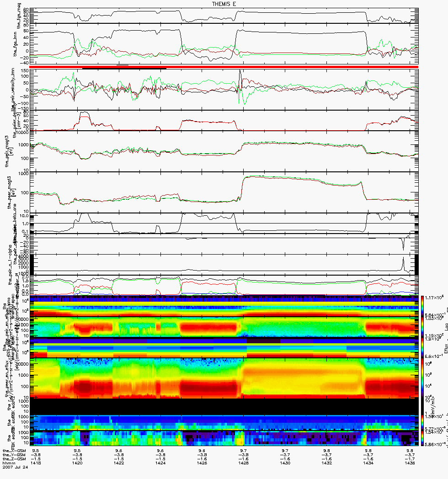The image size is (448, 479).
Task: Click the 'the_fgs_mag' y-axis label
Action: (x=19, y=16)
